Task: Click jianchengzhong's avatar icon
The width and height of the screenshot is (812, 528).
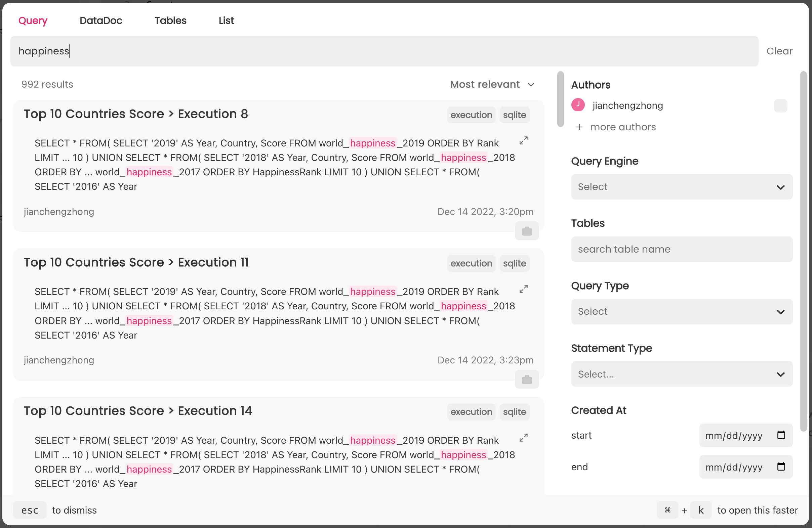Action: point(578,105)
